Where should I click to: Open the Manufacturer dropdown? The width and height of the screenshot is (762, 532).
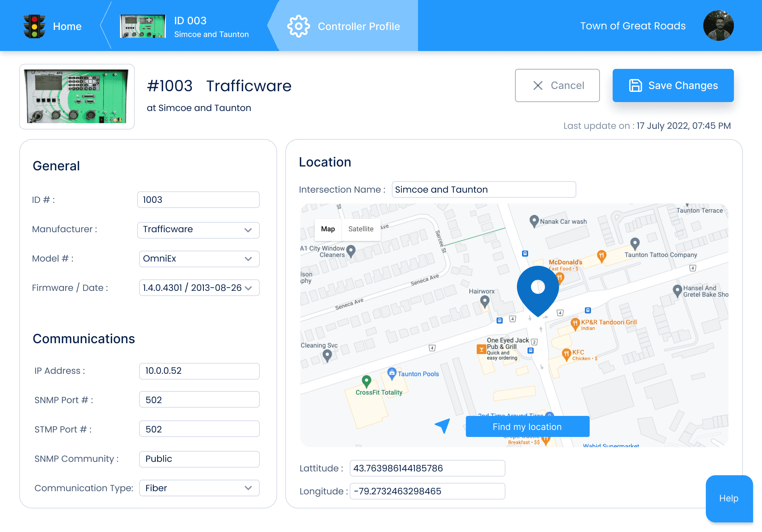[x=198, y=230]
